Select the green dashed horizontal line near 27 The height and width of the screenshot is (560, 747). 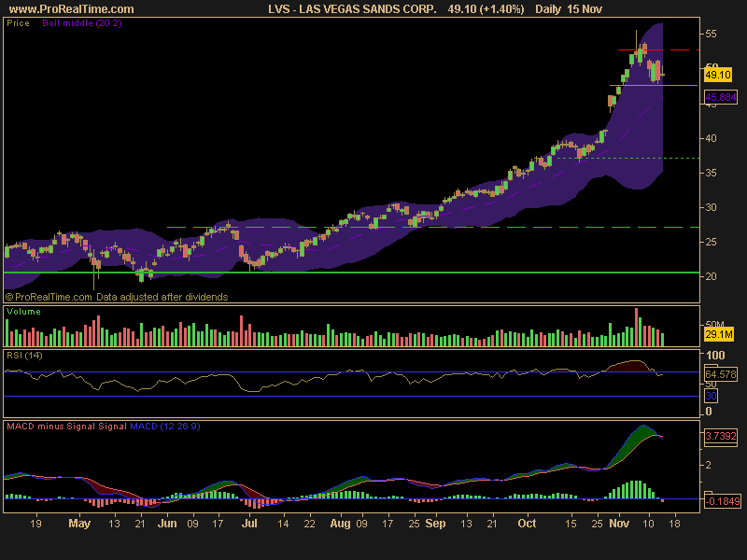[x=433, y=227]
